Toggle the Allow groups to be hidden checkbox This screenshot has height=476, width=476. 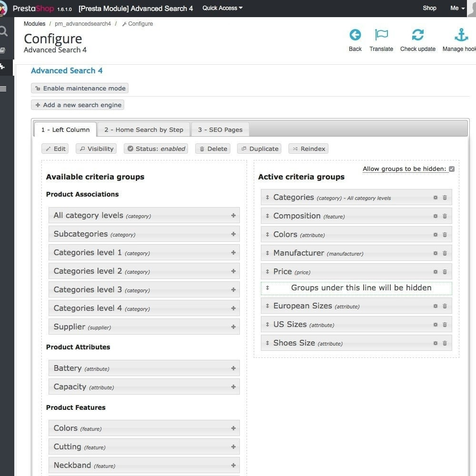tap(451, 169)
